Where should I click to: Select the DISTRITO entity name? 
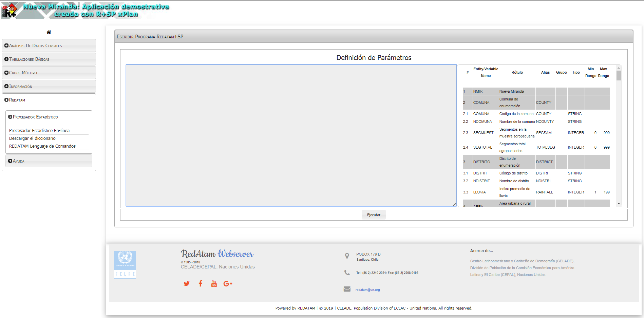click(481, 162)
